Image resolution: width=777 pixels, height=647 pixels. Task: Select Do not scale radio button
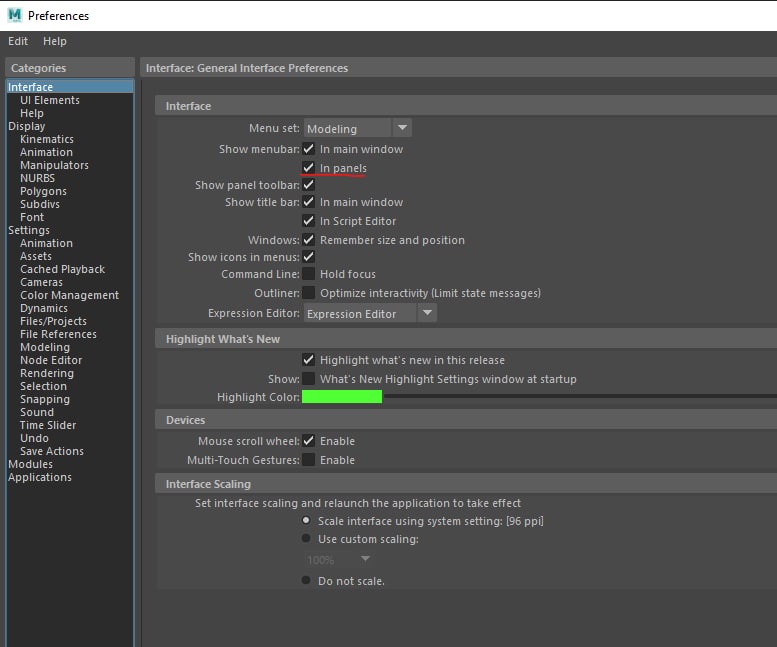click(x=306, y=580)
